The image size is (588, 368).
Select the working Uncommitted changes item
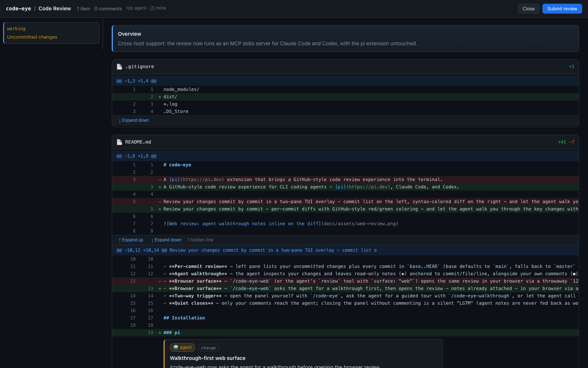pyautogui.click(x=51, y=33)
